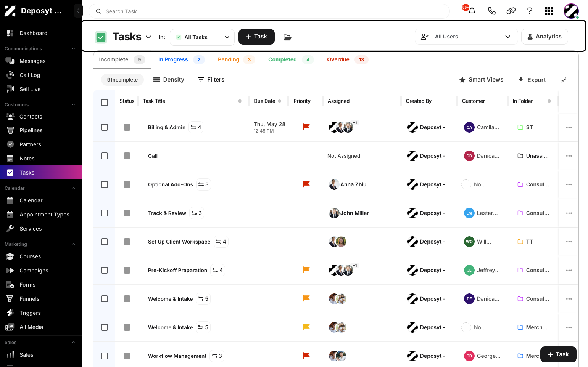Open subtasks of Track & Review

coord(197,213)
